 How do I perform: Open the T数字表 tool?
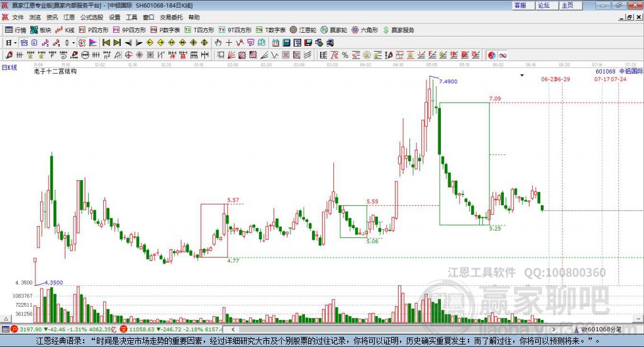point(270,30)
